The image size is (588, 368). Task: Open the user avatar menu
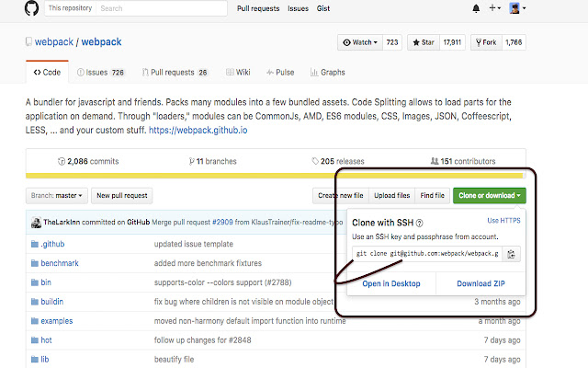point(517,8)
